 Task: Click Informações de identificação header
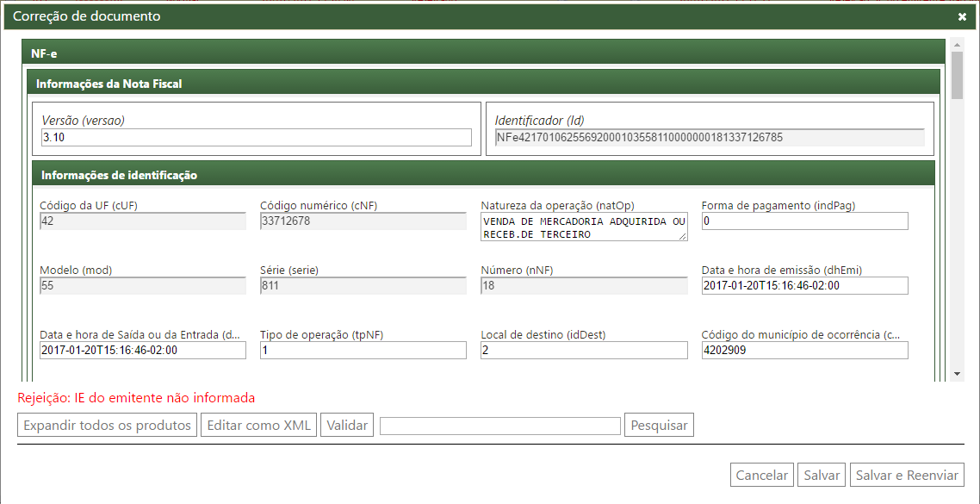point(483,174)
